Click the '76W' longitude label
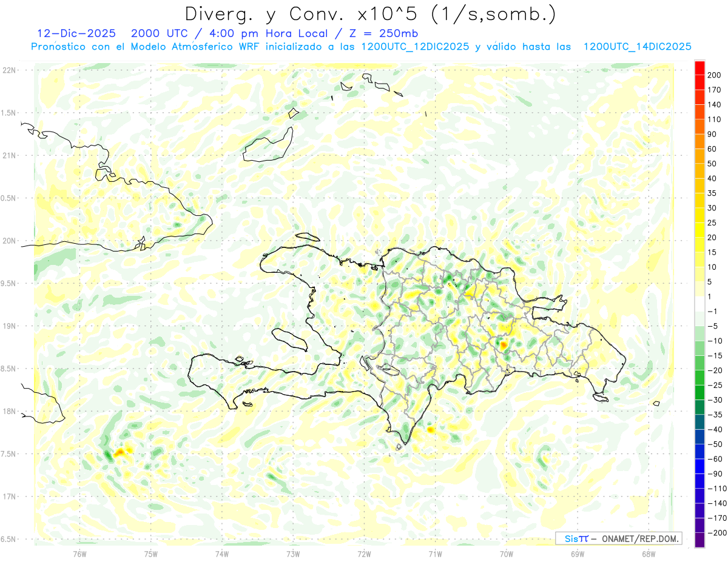The height and width of the screenshot is (562, 728). 80,553
